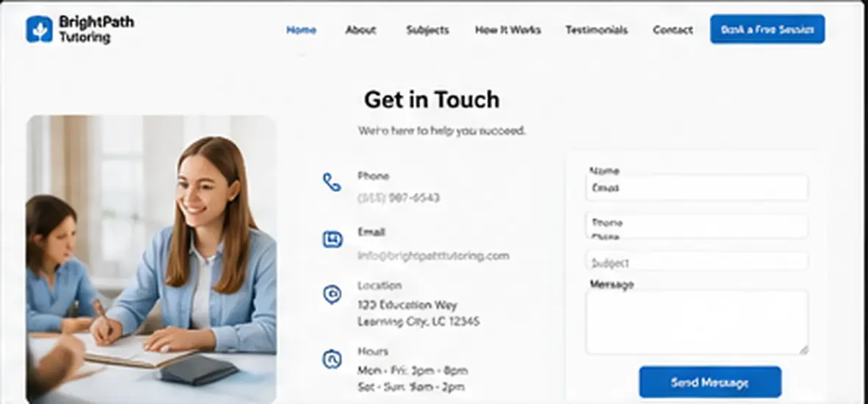This screenshot has height=404, width=868.
Task: Click the Location label
Action: tap(380, 286)
